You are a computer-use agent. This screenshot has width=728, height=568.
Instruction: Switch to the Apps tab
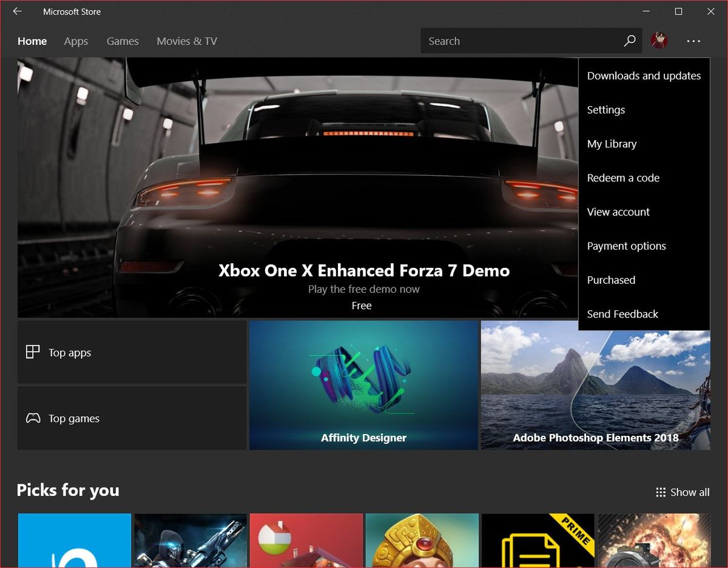(76, 41)
